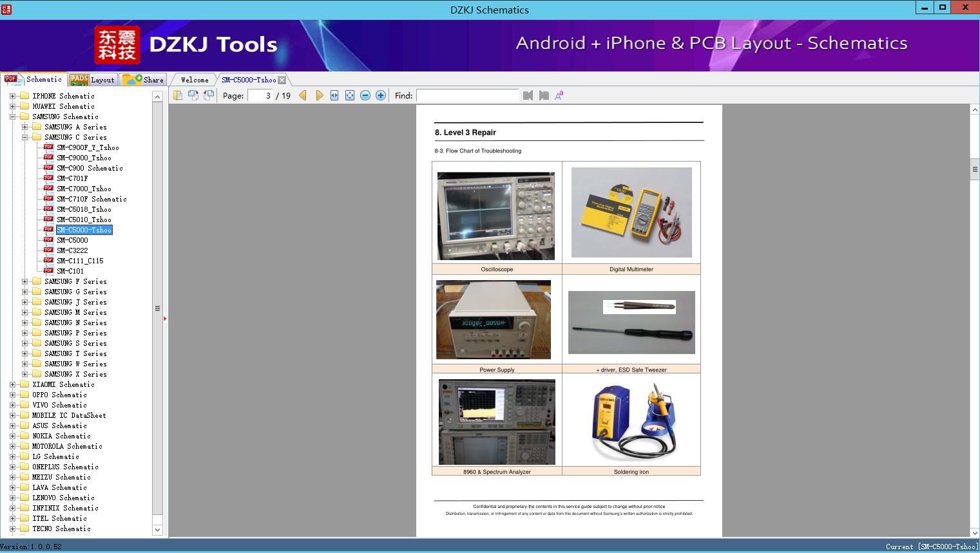Open SM-C710F Schematic in tree
The image size is (980, 553).
pos(91,199)
